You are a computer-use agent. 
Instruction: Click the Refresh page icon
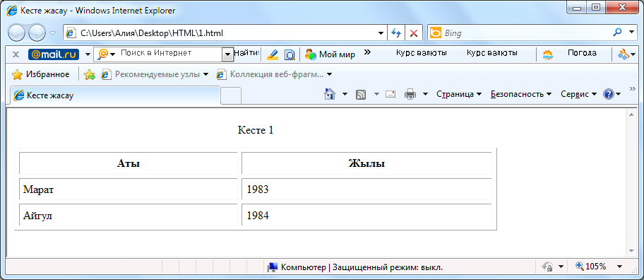click(396, 33)
